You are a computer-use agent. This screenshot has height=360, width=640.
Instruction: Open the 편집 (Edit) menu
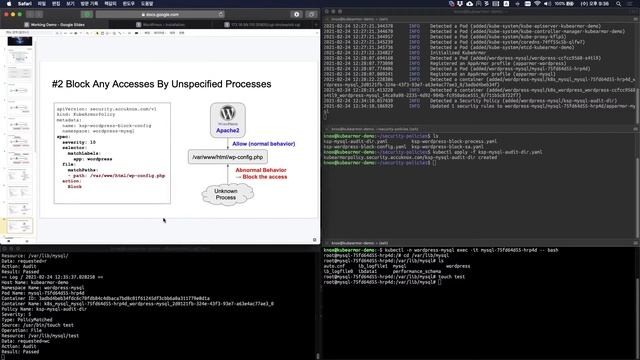[x=56, y=4]
